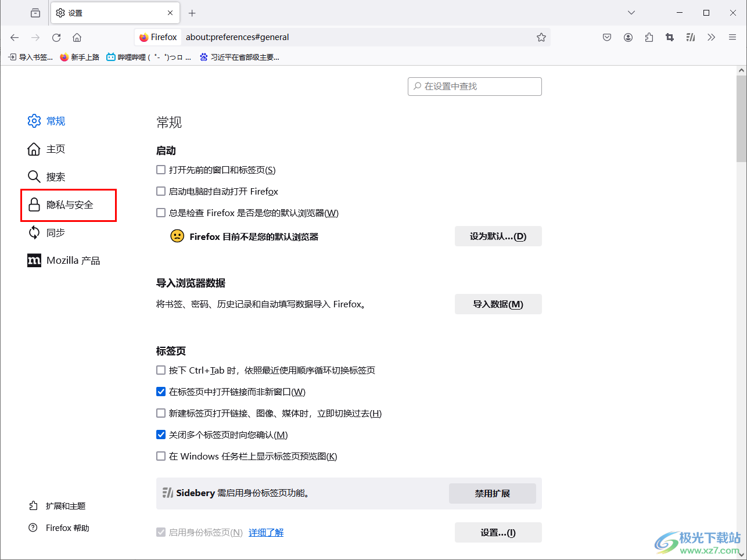Open the 哔哩哔哩 bookmark

(x=149, y=57)
